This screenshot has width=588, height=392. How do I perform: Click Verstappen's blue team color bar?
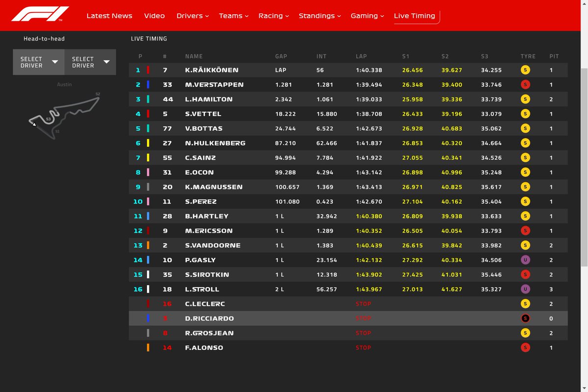tap(148, 85)
